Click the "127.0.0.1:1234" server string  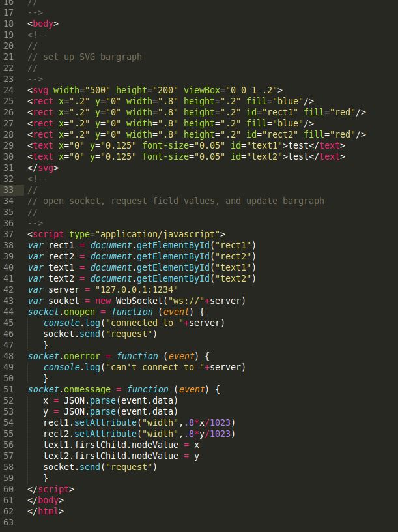point(137,289)
